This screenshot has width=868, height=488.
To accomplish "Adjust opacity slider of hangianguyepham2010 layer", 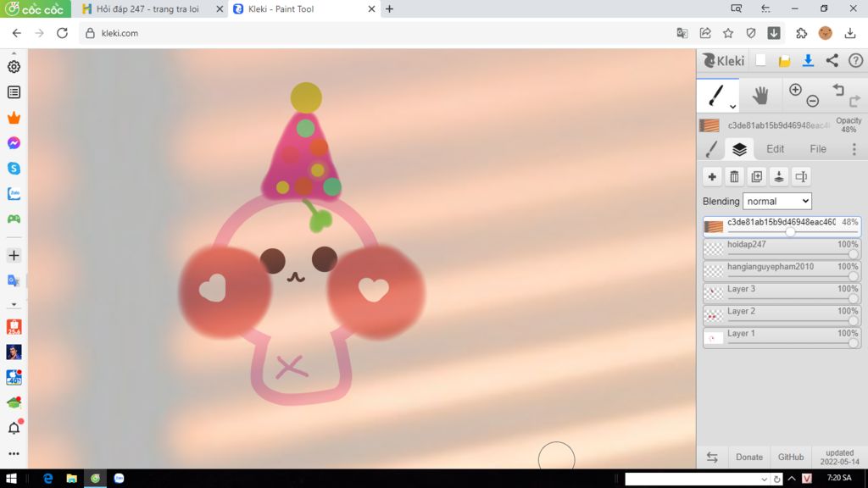I will (x=853, y=276).
